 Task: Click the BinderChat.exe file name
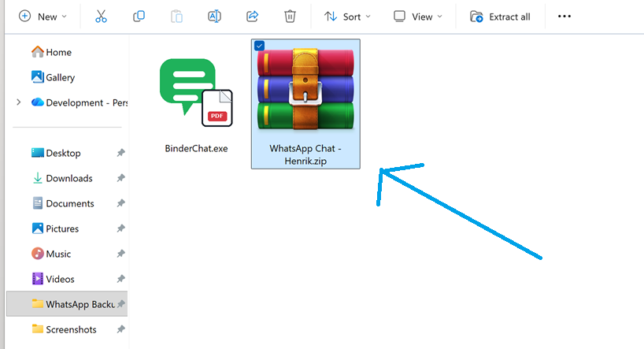[196, 148]
